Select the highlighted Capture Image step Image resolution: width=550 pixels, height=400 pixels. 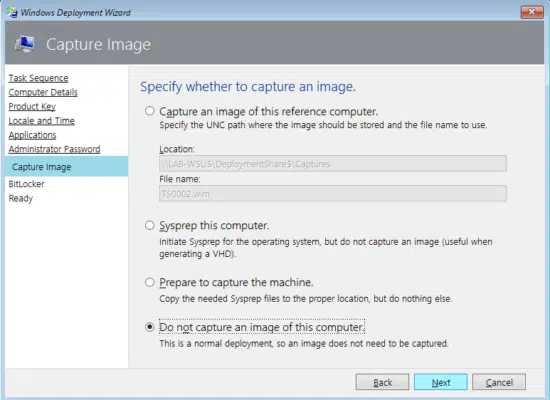coord(67,167)
